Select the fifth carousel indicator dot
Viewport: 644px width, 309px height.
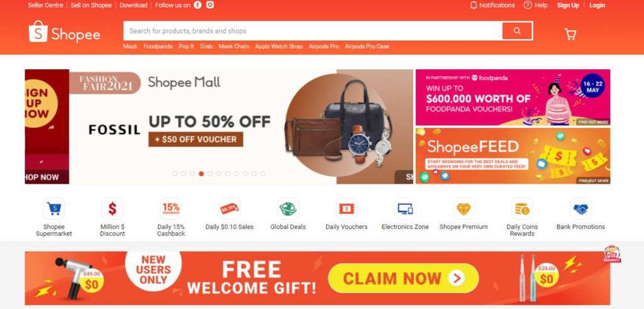pyautogui.click(x=210, y=174)
